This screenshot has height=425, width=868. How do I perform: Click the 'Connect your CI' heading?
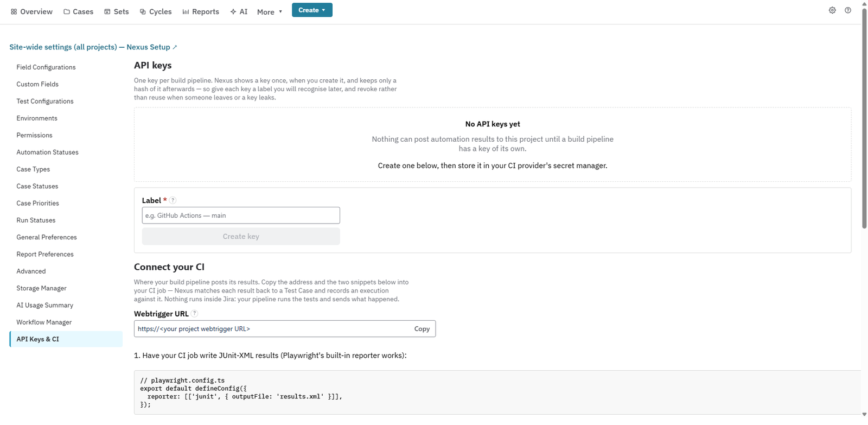[169, 267]
